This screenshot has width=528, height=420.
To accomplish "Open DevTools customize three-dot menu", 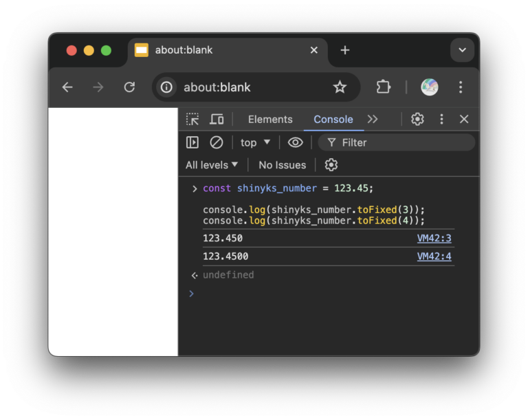I will pyautogui.click(x=441, y=119).
